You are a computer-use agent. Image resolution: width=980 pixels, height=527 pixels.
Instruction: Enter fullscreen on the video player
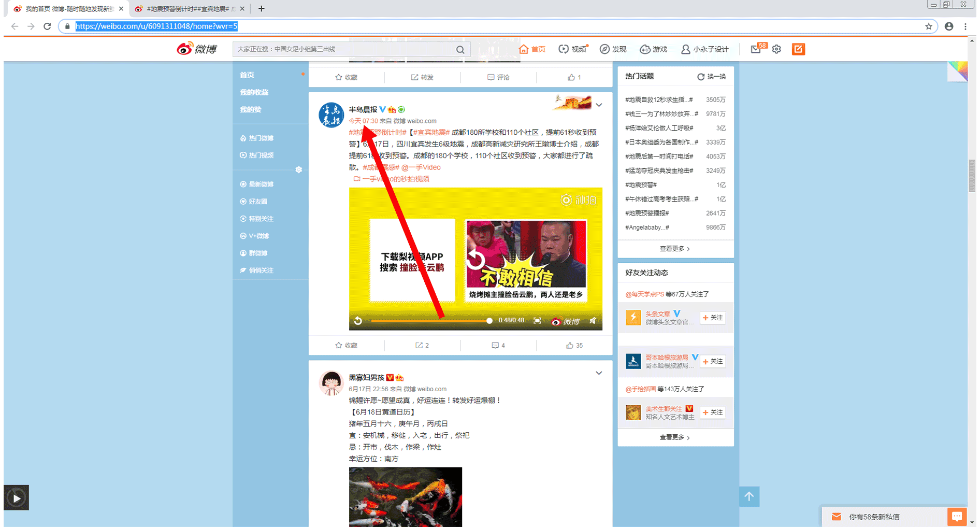(537, 321)
